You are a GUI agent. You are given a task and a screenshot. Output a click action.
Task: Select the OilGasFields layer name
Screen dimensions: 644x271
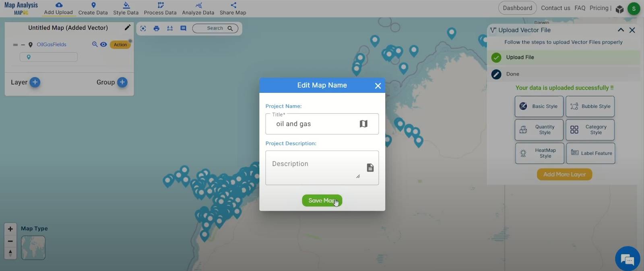click(52, 45)
